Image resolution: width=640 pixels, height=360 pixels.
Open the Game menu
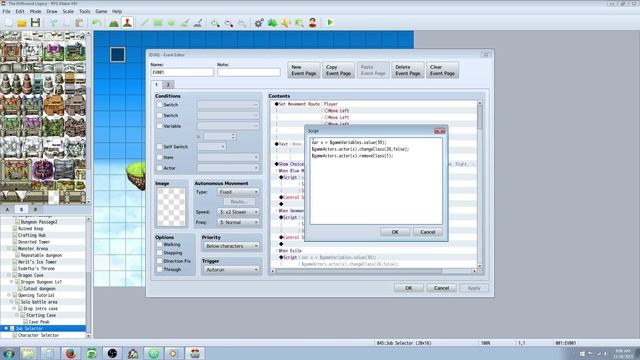(x=101, y=11)
